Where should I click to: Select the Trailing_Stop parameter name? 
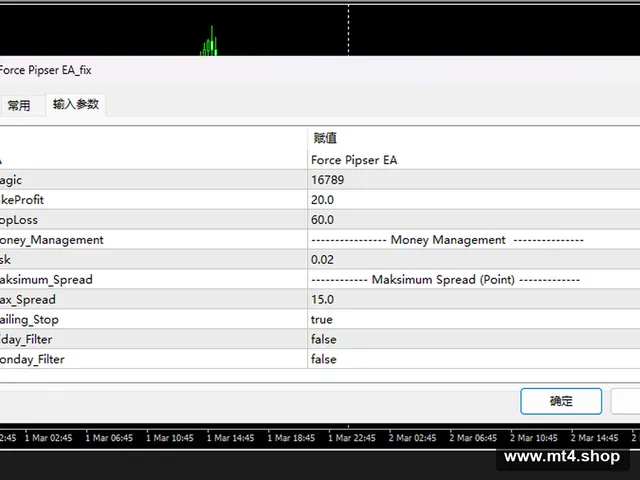(x=29, y=320)
